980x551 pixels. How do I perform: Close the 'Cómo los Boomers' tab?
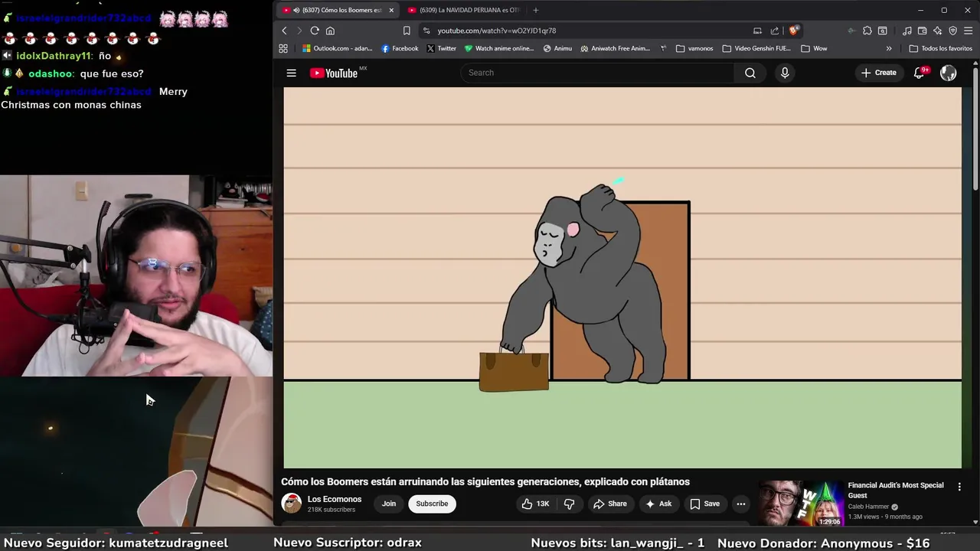pos(391,10)
